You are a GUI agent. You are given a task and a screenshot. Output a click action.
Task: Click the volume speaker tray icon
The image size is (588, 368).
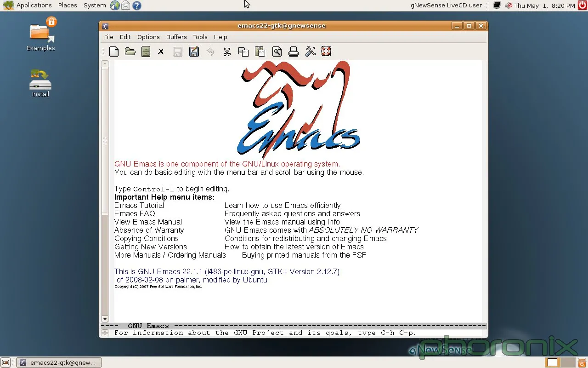tap(509, 6)
